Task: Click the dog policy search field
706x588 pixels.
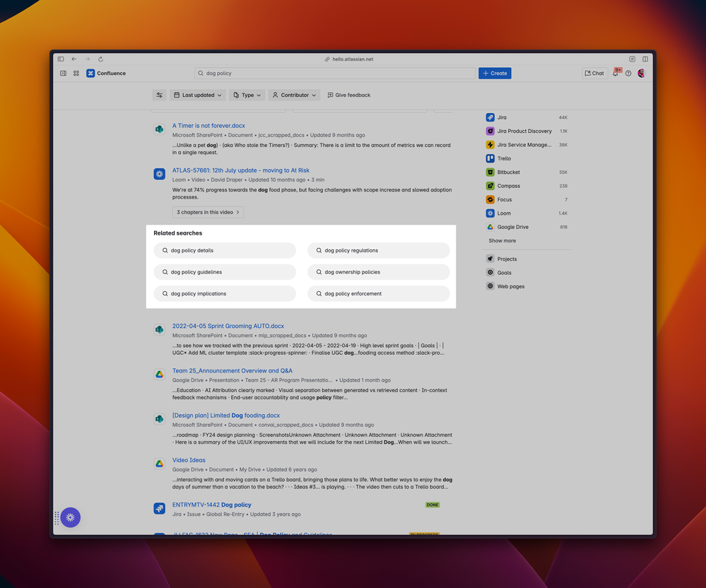Action: click(335, 73)
